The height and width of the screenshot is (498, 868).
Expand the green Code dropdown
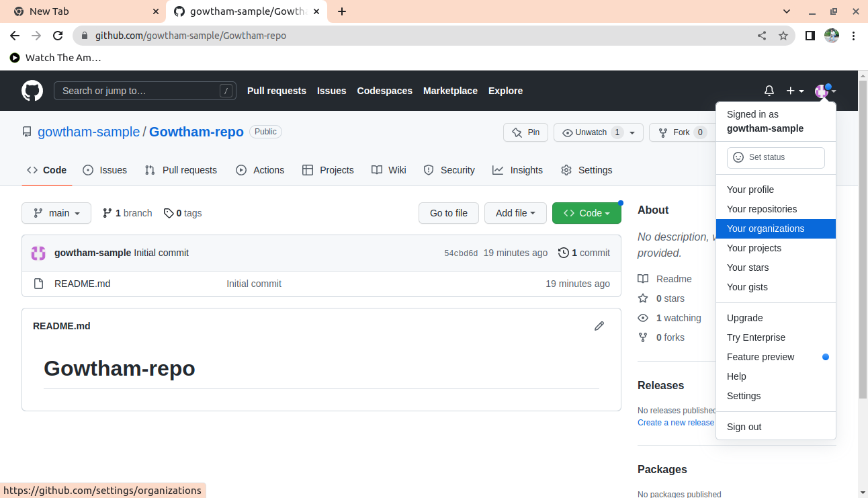click(587, 213)
